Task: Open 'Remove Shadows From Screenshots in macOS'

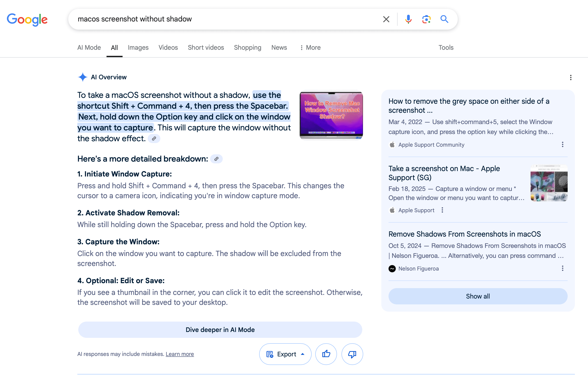Action: pyautogui.click(x=465, y=234)
